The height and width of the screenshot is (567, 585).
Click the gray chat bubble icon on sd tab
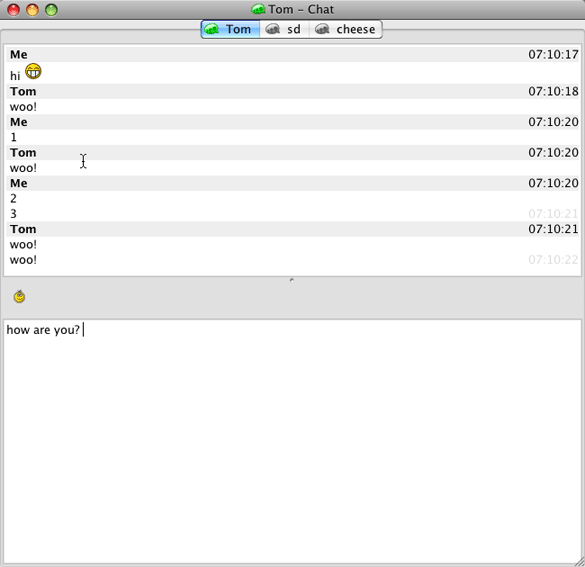(x=272, y=29)
